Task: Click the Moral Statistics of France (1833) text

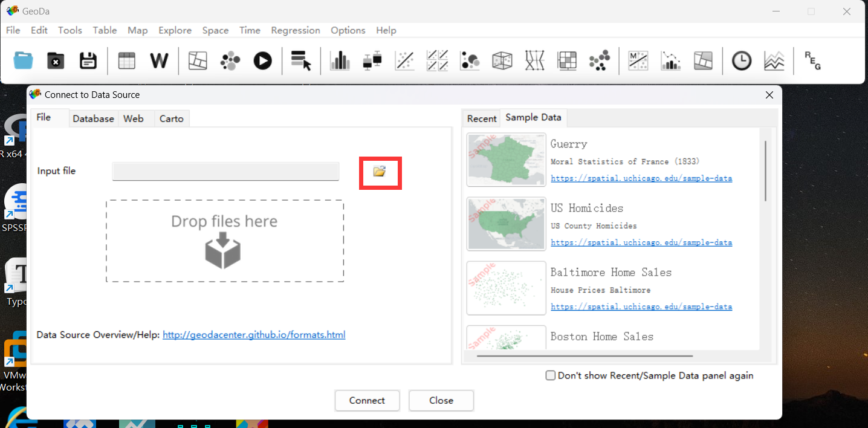Action: (625, 161)
